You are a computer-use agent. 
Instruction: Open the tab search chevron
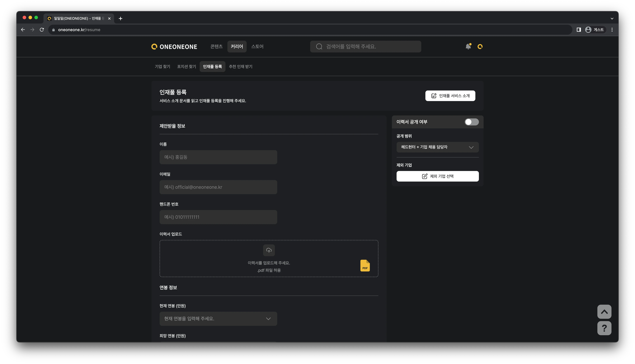click(x=612, y=19)
